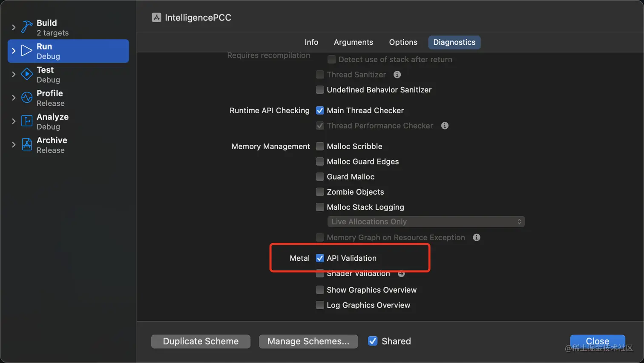Click the '2 targets' text under Build
The width and height of the screenshot is (644, 363).
pos(53,33)
